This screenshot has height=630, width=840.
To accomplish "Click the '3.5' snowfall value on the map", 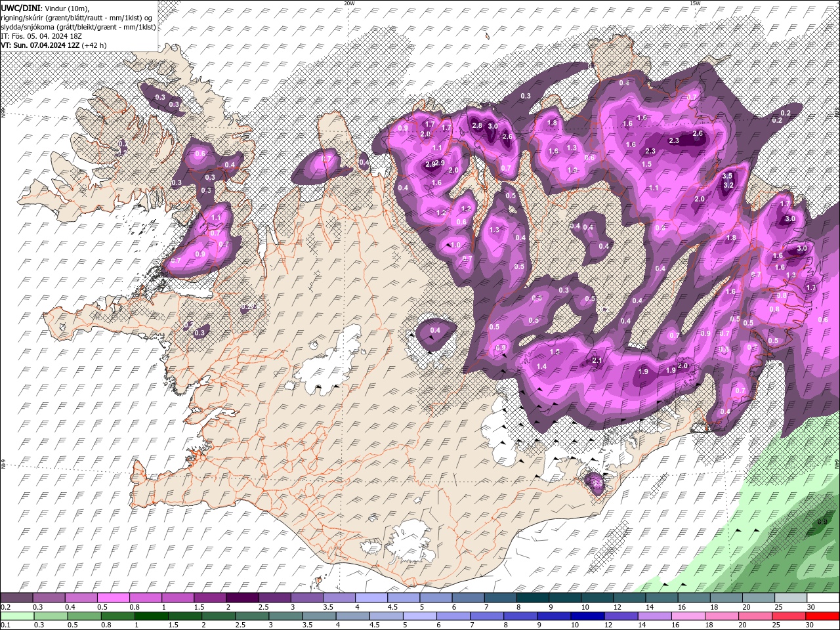I will [727, 176].
